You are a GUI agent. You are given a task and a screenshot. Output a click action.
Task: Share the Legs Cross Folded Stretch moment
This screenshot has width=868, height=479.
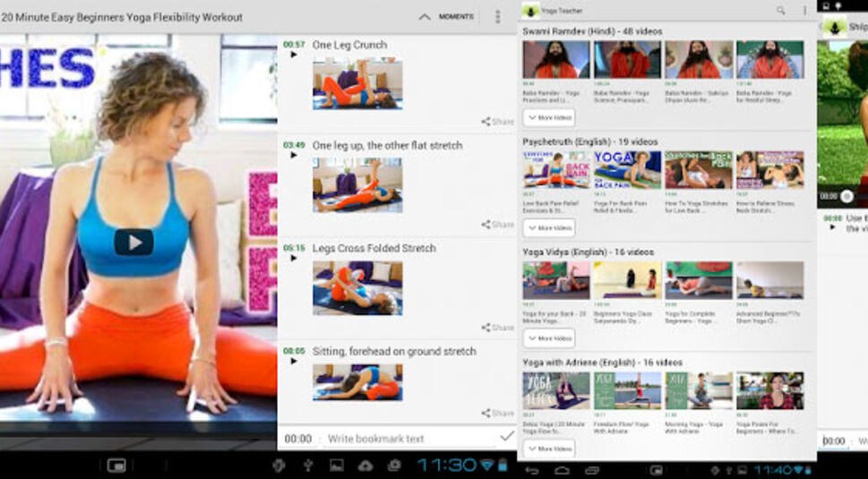498,328
